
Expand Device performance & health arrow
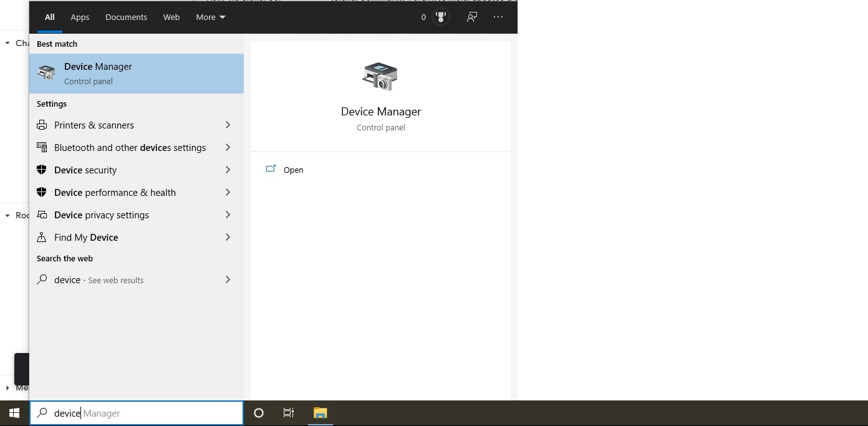pyautogui.click(x=228, y=193)
